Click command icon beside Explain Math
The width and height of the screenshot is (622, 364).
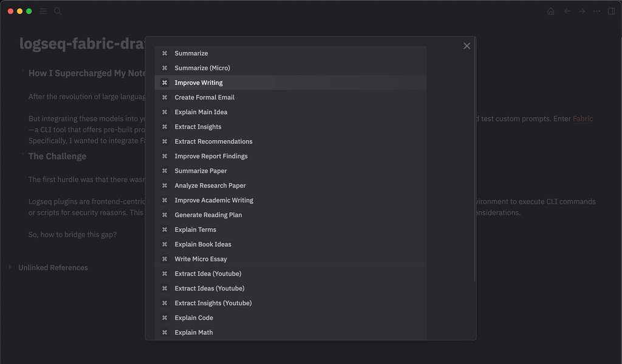pos(165,332)
